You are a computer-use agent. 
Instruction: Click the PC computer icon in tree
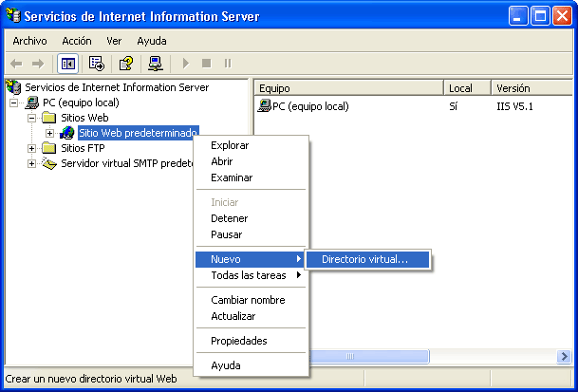(x=31, y=103)
